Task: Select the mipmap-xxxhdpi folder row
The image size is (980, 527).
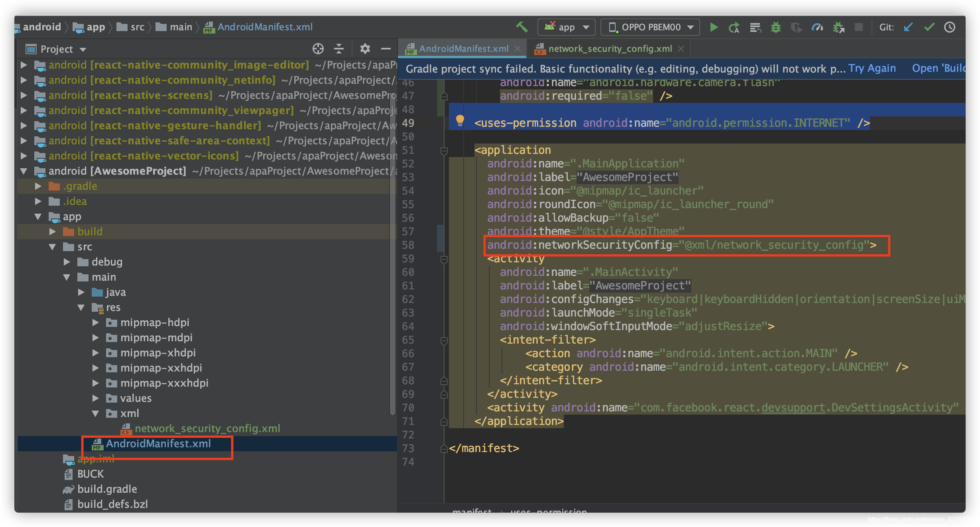Action: click(x=207, y=383)
